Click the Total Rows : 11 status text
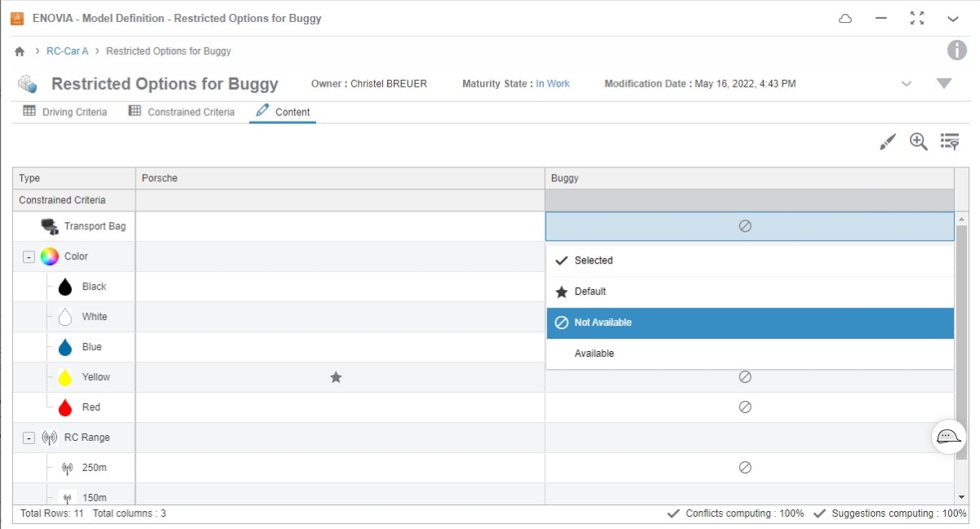The image size is (980, 529). tap(52, 513)
